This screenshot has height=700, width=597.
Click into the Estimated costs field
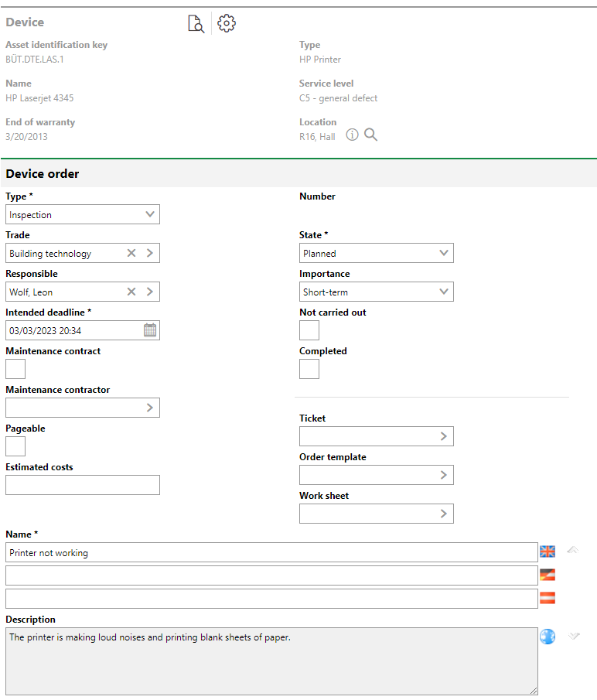(x=83, y=485)
